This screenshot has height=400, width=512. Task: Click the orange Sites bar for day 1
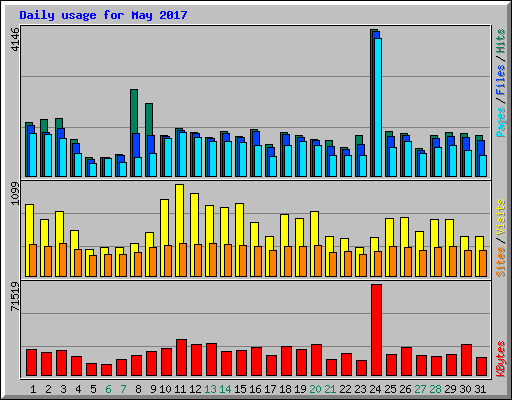(x=33, y=260)
